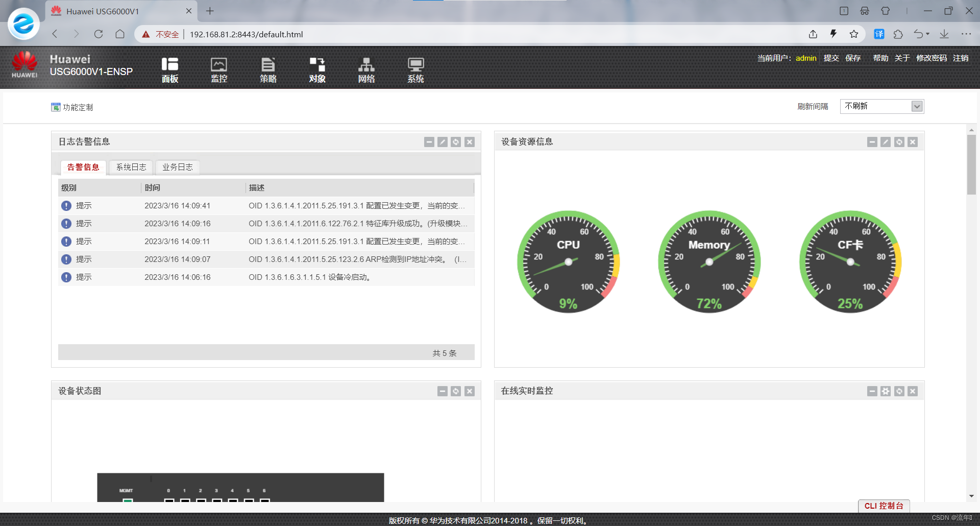Go to the browser home page
The height and width of the screenshot is (526, 980).
coord(120,34)
